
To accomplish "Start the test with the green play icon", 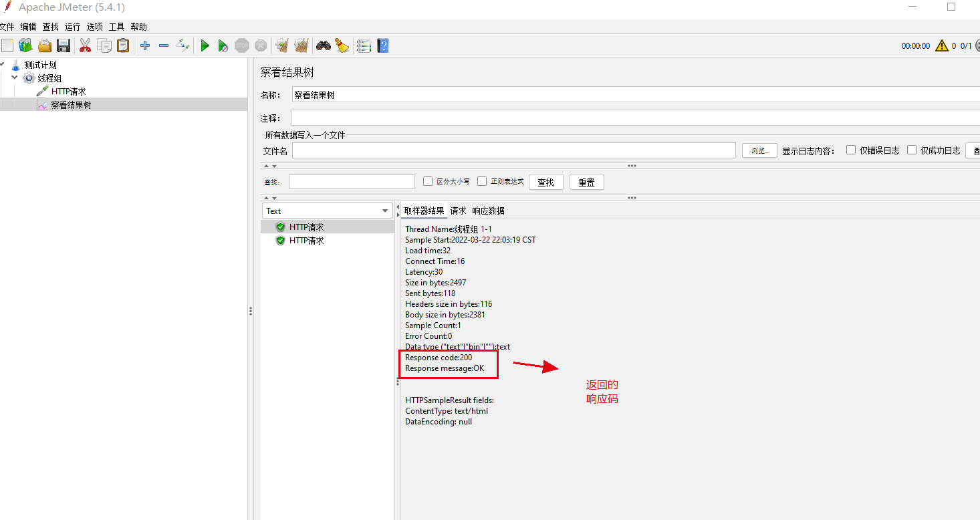I will [205, 45].
